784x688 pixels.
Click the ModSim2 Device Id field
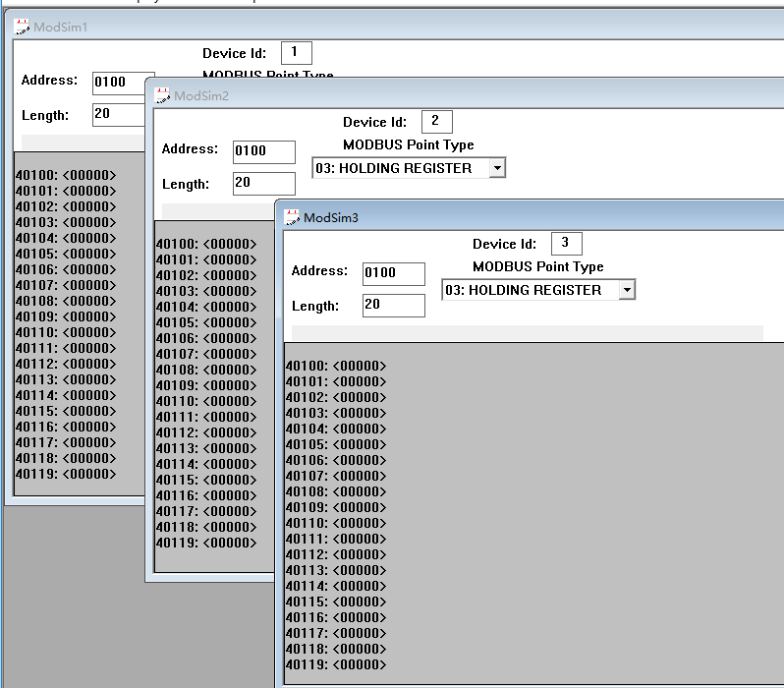click(x=436, y=121)
